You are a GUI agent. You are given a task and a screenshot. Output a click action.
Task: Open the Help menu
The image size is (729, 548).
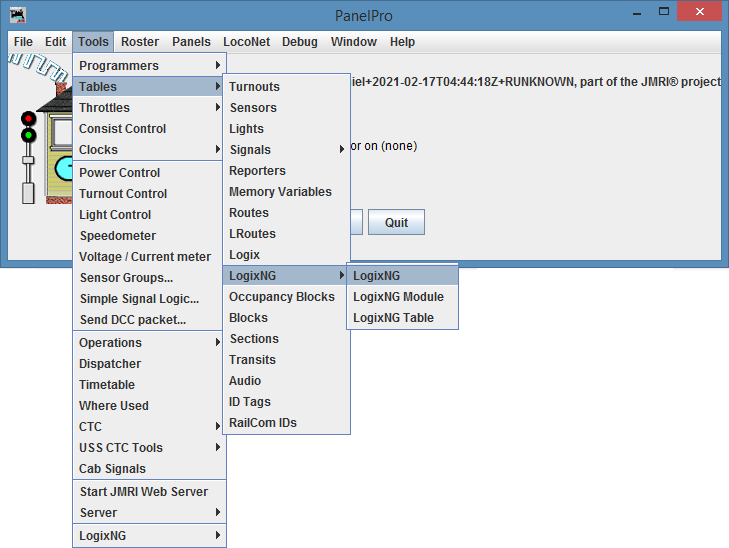click(x=402, y=42)
